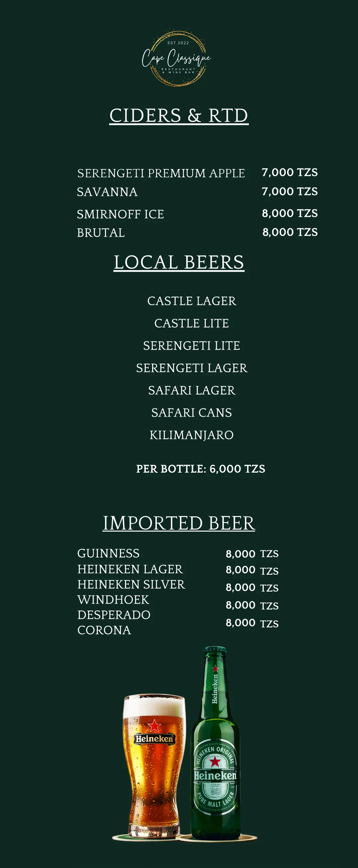Screen dimensions: 358x868
Task: Select the Ciders & RTD heading
Action: click(x=179, y=116)
